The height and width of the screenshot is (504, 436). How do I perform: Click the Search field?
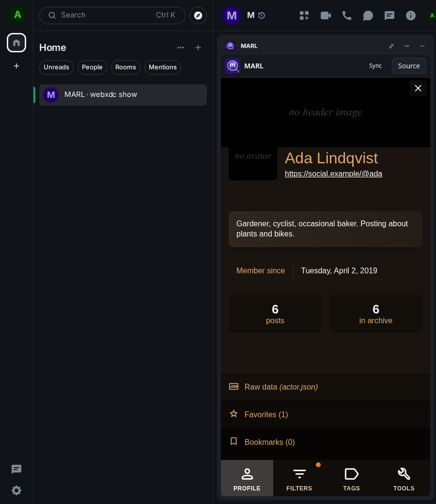click(112, 16)
